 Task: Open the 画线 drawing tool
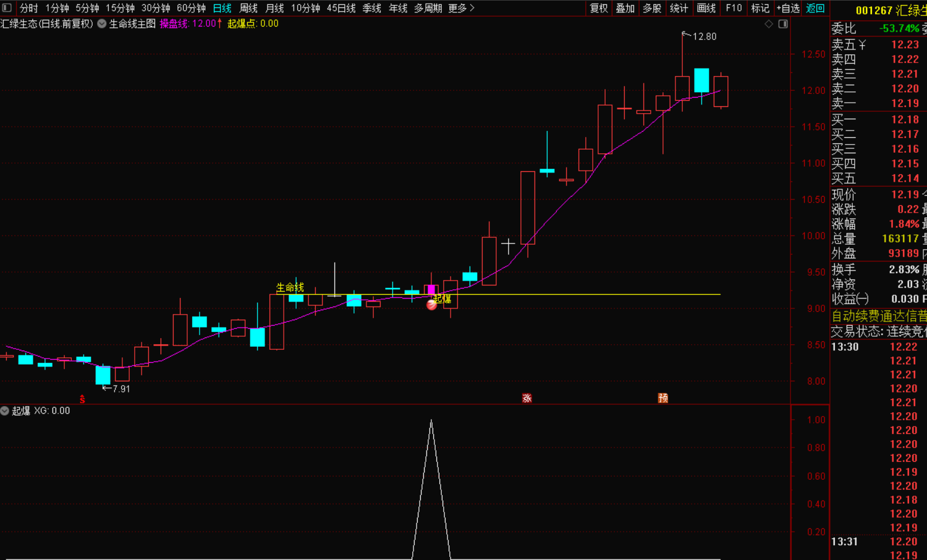point(706,8)
